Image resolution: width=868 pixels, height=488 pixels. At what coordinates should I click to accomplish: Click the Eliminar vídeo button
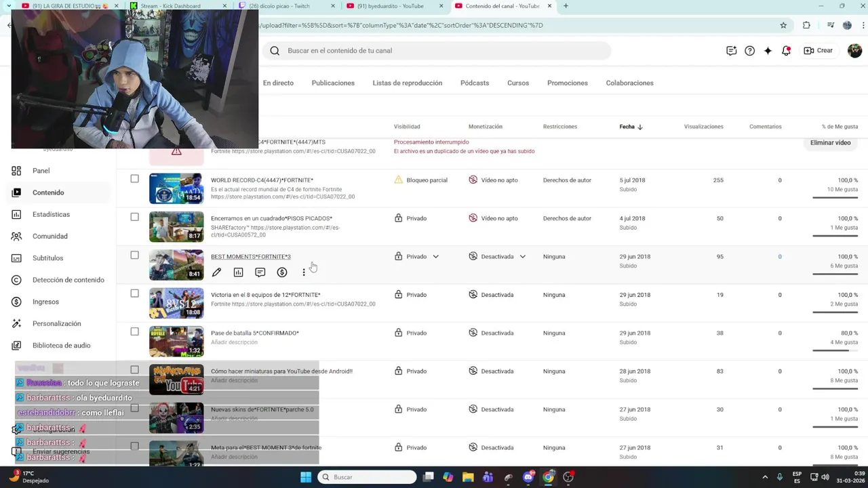point(830,143)
